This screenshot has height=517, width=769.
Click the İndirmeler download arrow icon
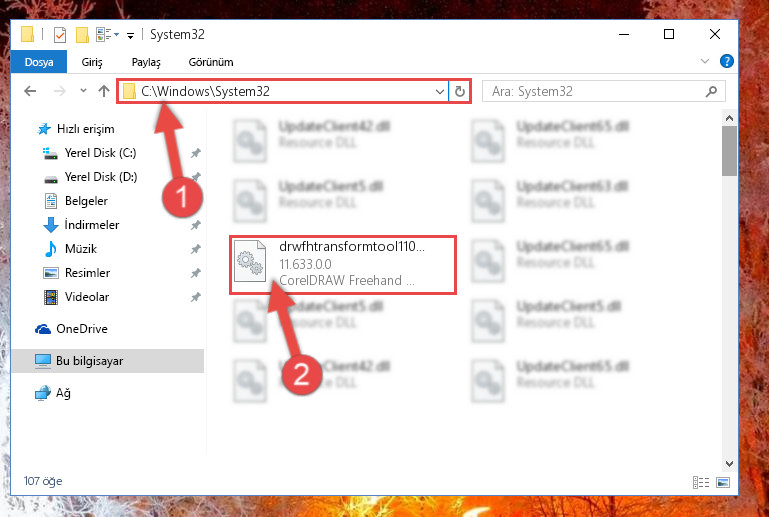pyautogui.click(x=51, y=225)
